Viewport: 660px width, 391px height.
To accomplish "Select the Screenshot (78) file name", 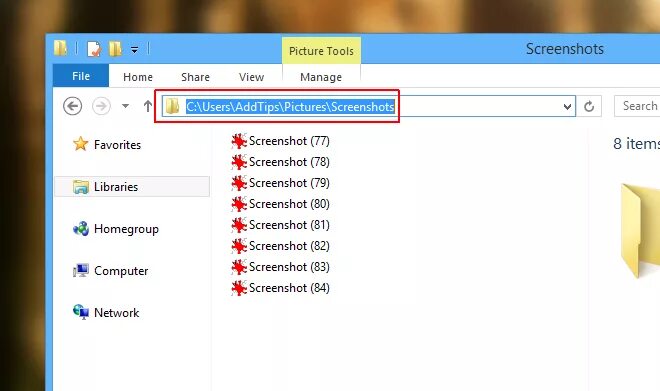I will 289,162.
